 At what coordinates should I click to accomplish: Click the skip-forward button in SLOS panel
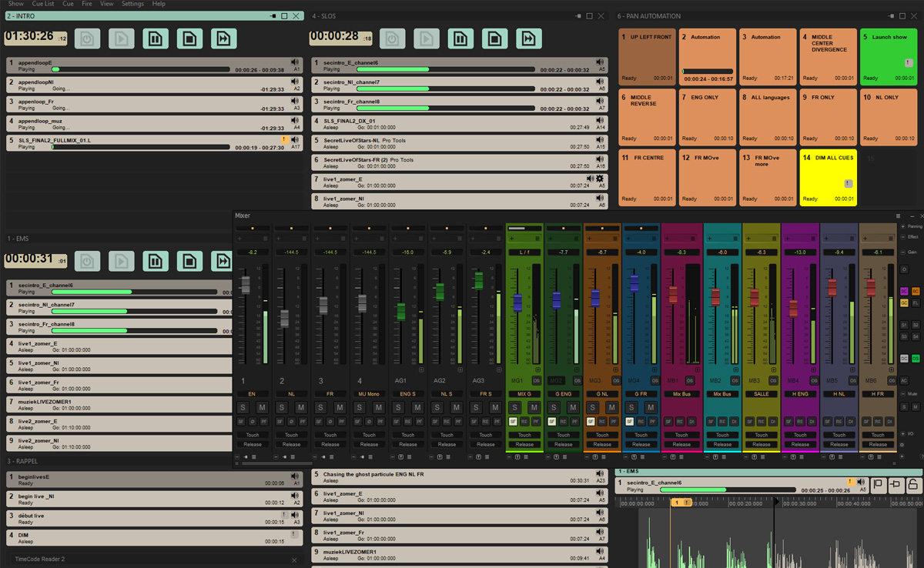click(x=528, y=38)
